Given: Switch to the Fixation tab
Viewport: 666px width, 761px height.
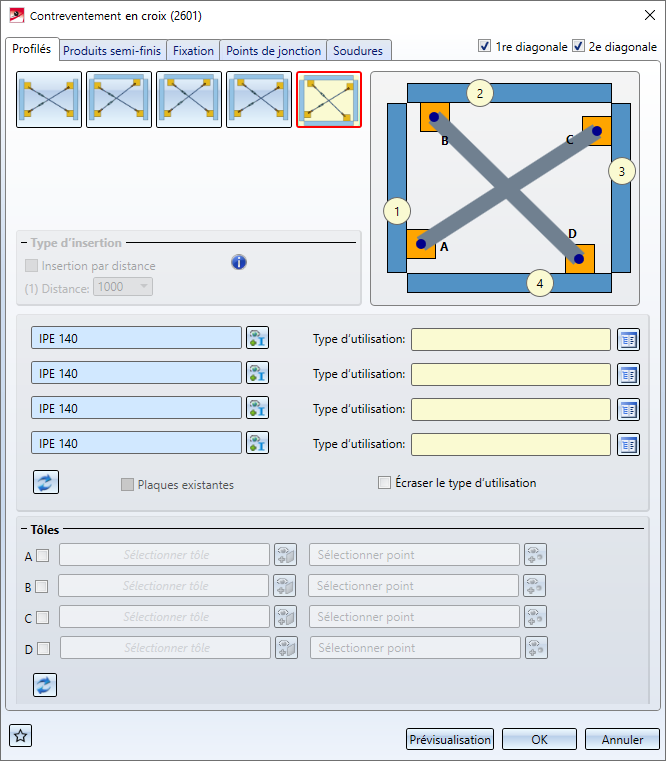Looking at the screenshot, I should (193, 50).
